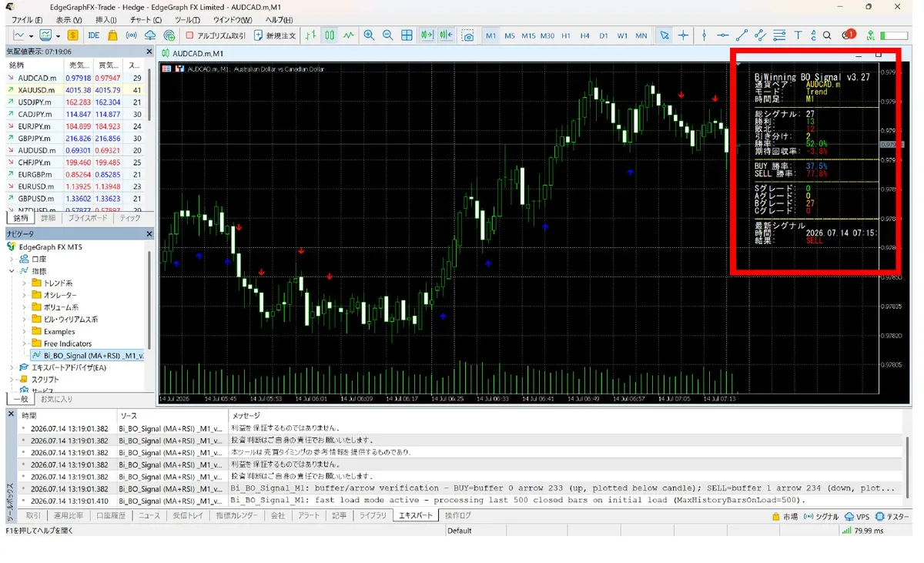Image resolution: width=924 pixels, height=563 pixels.
Task: Select the text label tool
Action: (x=798, y=35)
